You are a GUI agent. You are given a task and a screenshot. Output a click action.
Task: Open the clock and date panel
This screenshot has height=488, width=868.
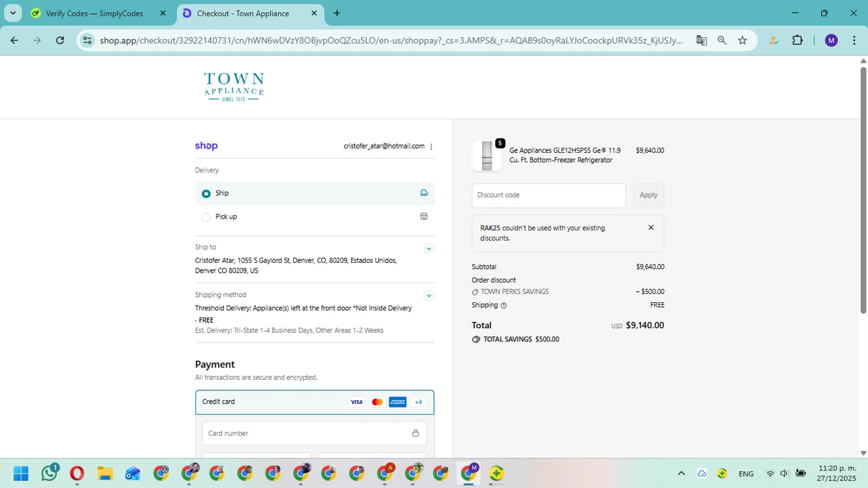coord(837,474)
